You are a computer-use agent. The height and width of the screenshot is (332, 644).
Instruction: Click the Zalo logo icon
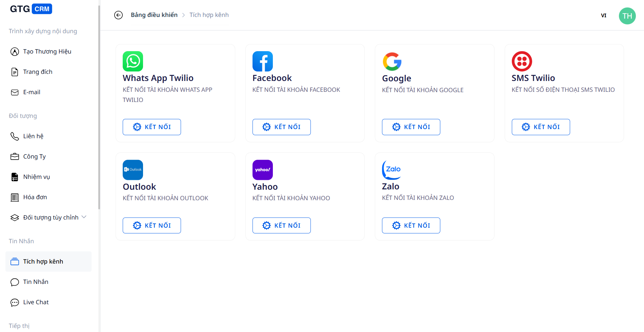(x=392, y=169)
